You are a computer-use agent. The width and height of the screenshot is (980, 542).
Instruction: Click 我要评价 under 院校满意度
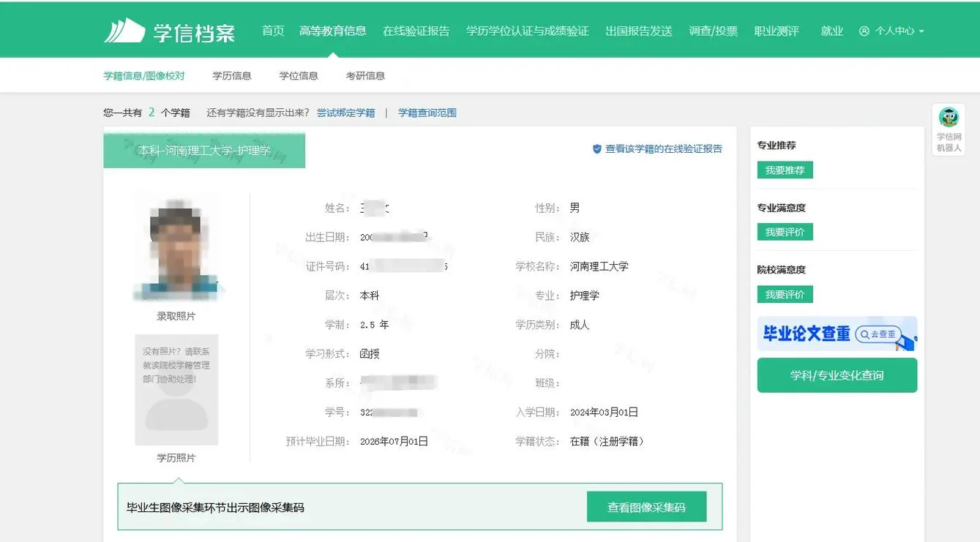click(x=785, y=294)
